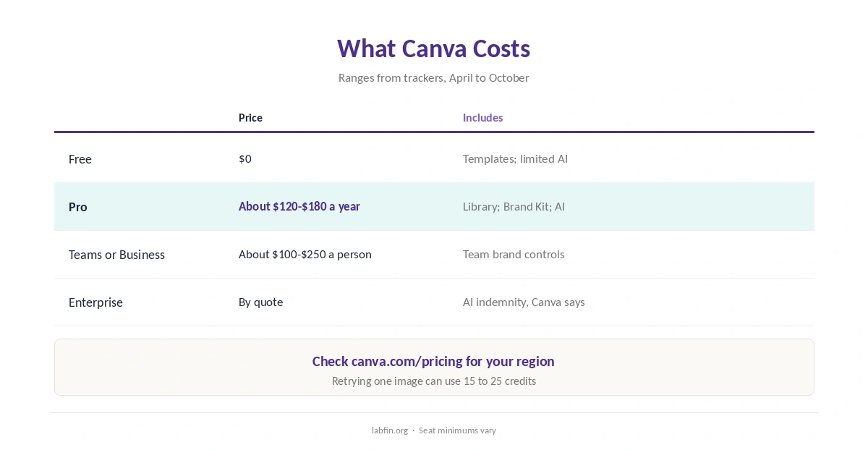Screen dimensions: 868x450
Task: Click the '$0' price cell
Action: tap(245, 158)
